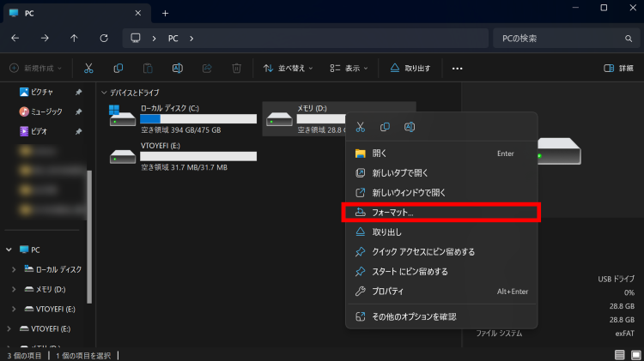Viewport: 644px width, 361px height.
Task: Expand indented VTOYEFI (E:) under PC
Action: click(14, 309)
